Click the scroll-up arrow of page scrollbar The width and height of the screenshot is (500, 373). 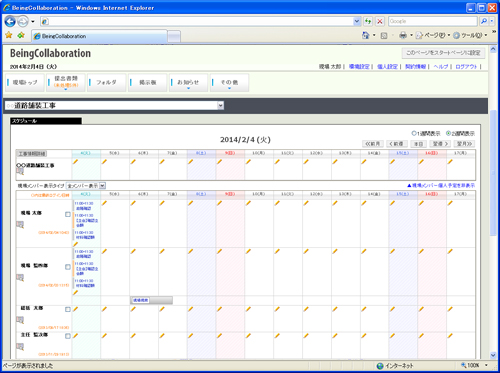pos(493,49)
